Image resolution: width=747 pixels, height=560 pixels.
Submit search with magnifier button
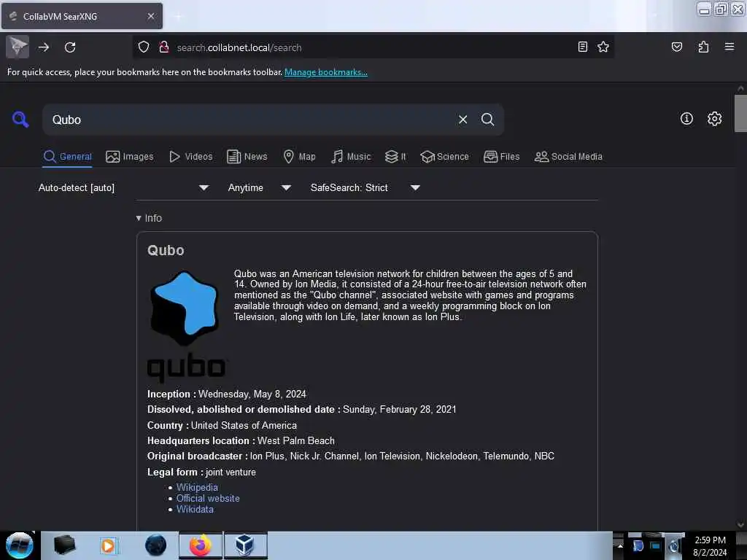pyautogui.click(x=487, y=120)
